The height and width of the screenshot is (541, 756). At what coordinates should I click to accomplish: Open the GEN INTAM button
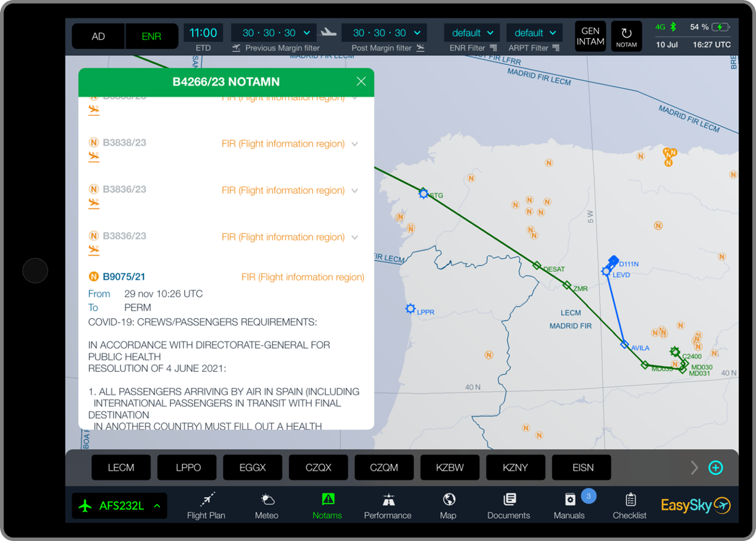tap(590, 36)
